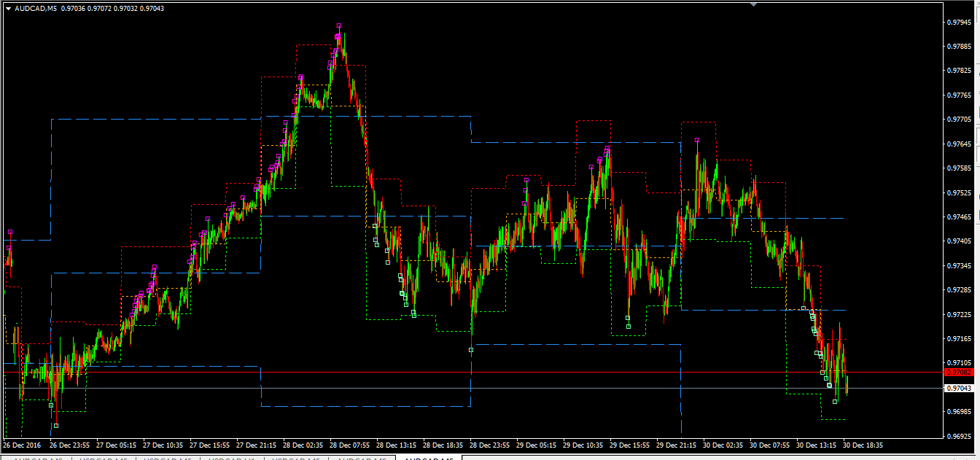Click the AUDCAD,M5 chart title text
This screenshot has width=980, height=460.
pyautogui.click(x=36, y=9)
